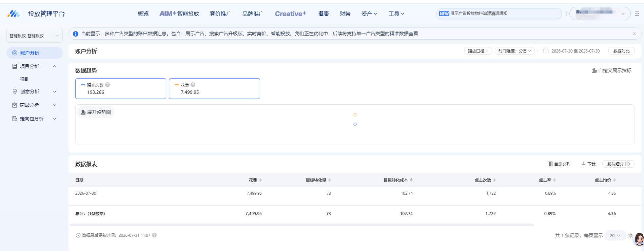
Task: Click the 下载 download icon
Action: pyautogui.click(x=583, y=164)
